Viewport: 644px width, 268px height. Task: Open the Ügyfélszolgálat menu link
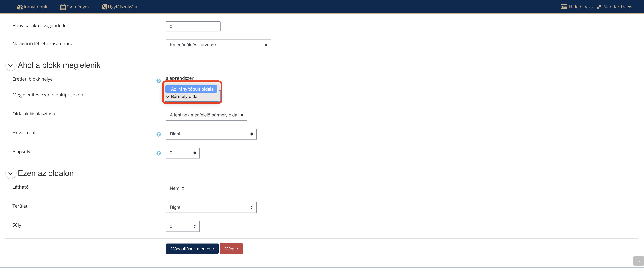121,7
